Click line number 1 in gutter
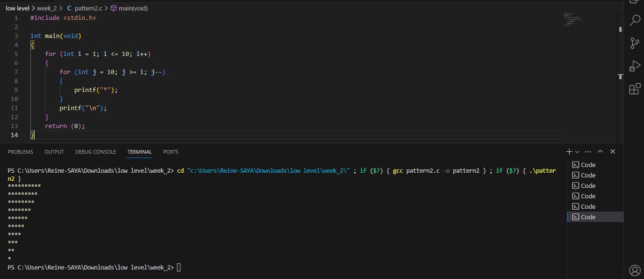 tap(16, 18)
